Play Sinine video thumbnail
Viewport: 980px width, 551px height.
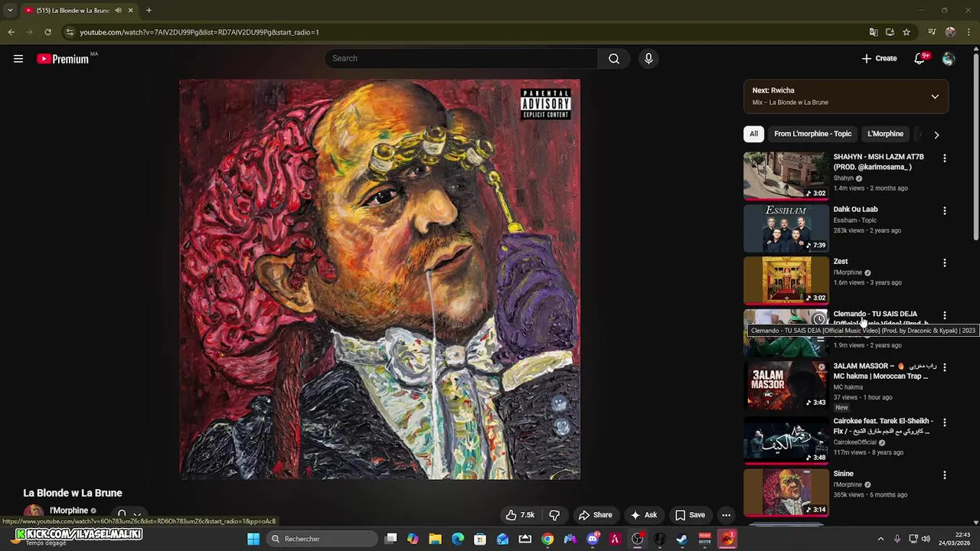[x=786, y=492]
